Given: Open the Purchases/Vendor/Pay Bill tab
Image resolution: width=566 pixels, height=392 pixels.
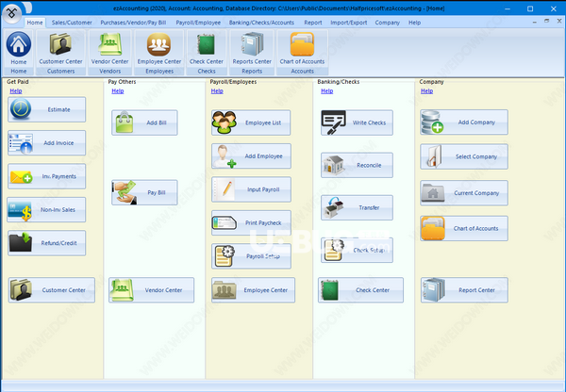Looking at the screenshot, I should [x=133, y=23].
